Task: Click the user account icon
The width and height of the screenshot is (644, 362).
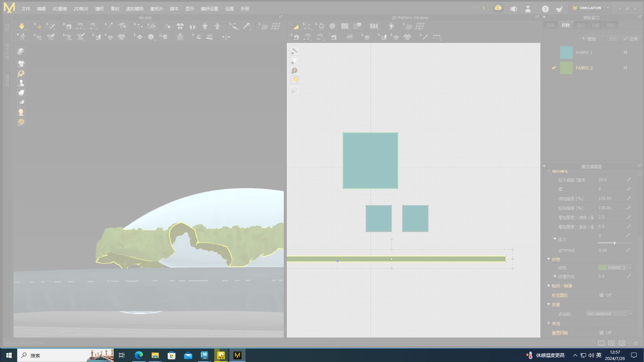Action: pos(528,8)
